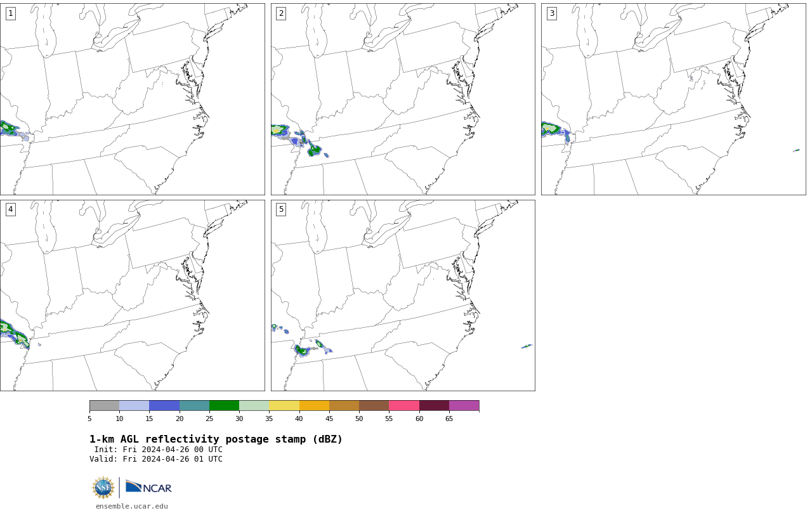Click the member number 3 label box
Viewport: 812px width, 513px height.
tap(551, 13)
